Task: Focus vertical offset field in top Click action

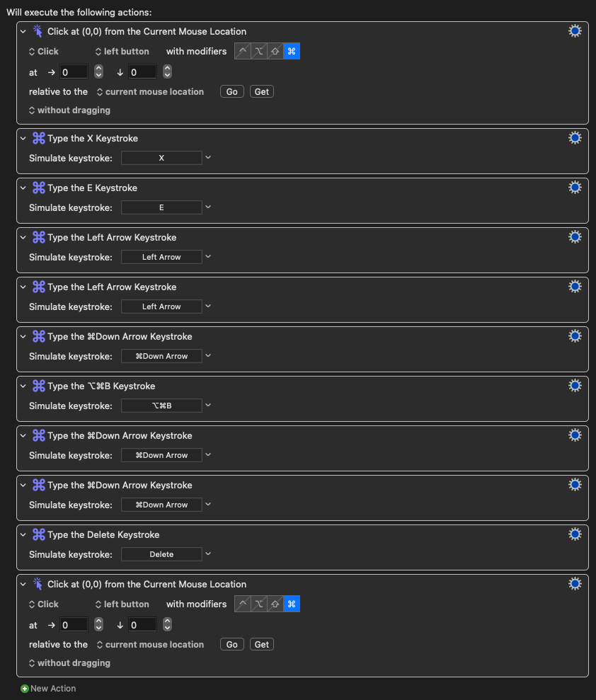Action: point(142,72)
